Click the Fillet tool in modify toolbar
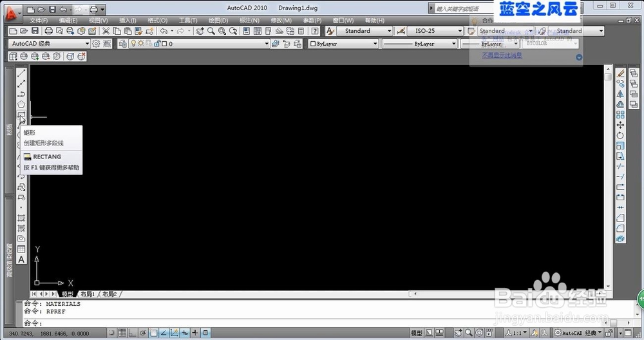 click(620, 229)
